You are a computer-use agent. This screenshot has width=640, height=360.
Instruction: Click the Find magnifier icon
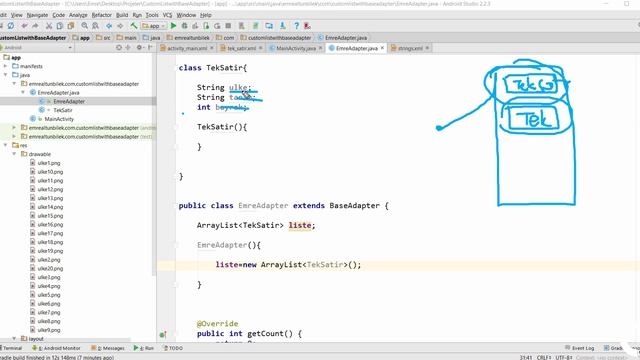(84, 26)
